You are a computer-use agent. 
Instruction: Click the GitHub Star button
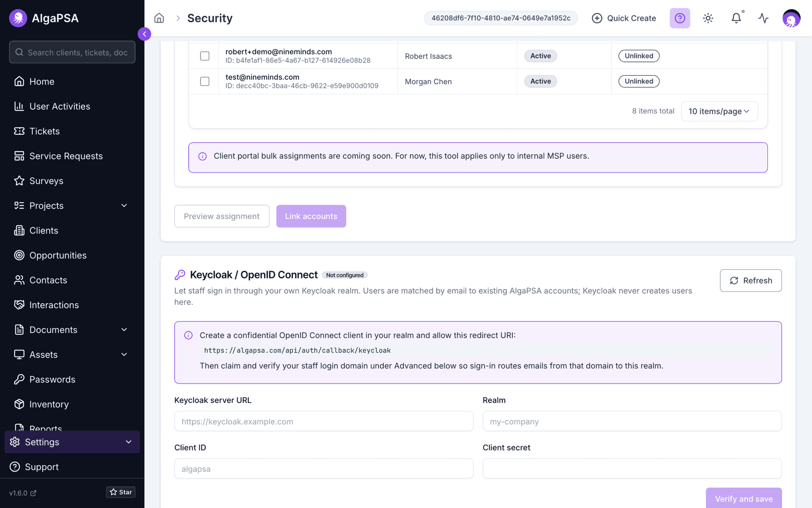(x=121, y=492)
